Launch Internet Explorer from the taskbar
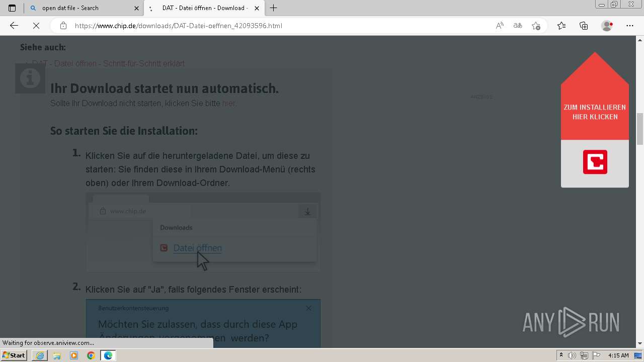 tap(40, 355)
